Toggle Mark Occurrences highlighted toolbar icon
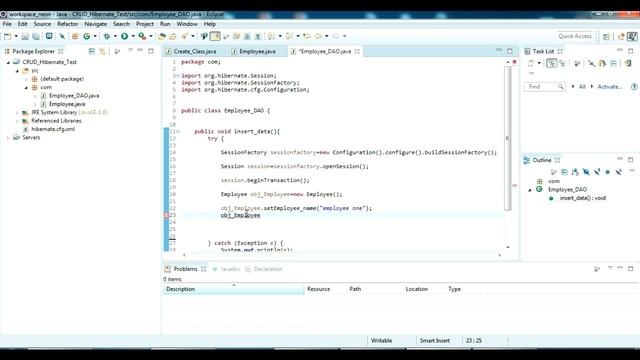The image size is (640, 360). tap(215, 36)
